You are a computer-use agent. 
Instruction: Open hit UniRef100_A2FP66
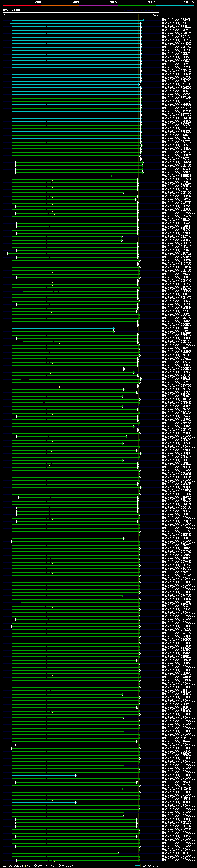[177, 836]
